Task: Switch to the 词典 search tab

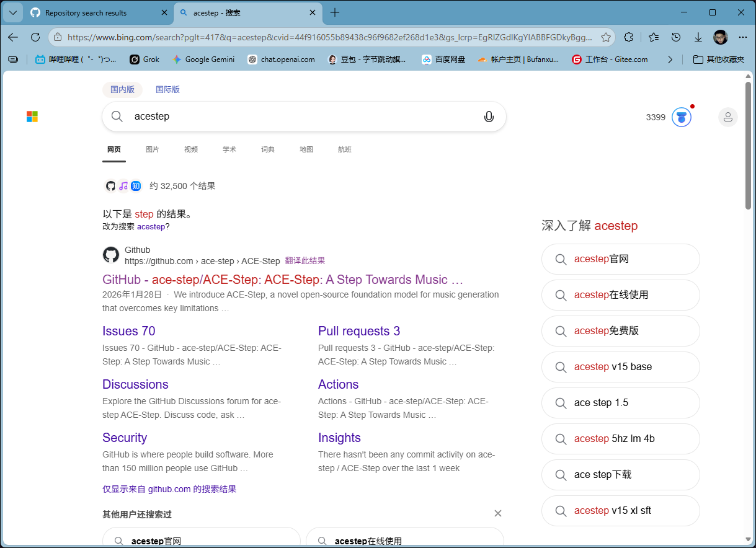Action: [x=268, y=149]
